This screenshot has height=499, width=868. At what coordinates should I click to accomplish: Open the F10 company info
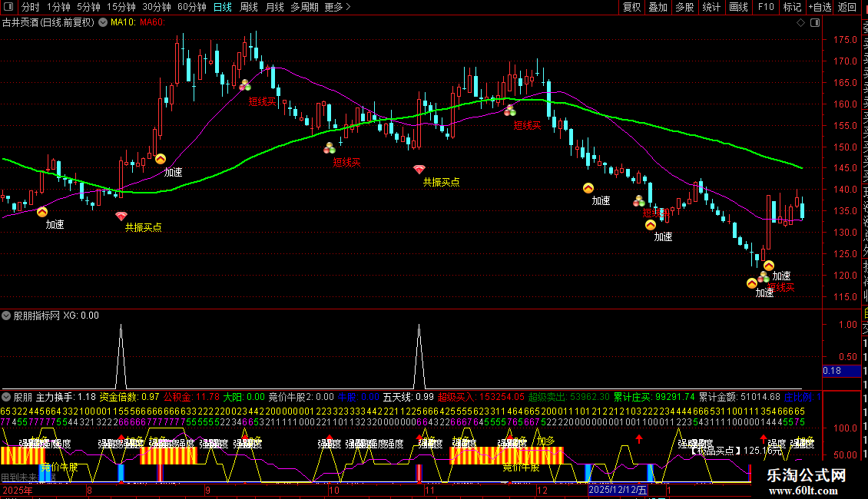(766, 7)
